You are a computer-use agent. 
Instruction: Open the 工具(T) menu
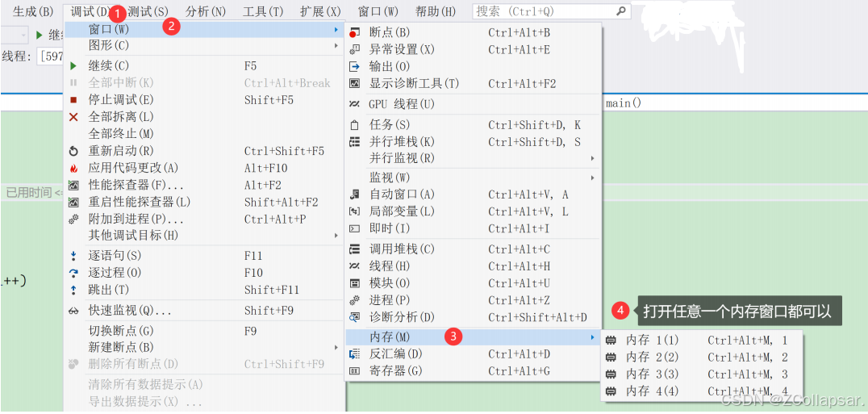pyautogui.click(x=263, y=11)
